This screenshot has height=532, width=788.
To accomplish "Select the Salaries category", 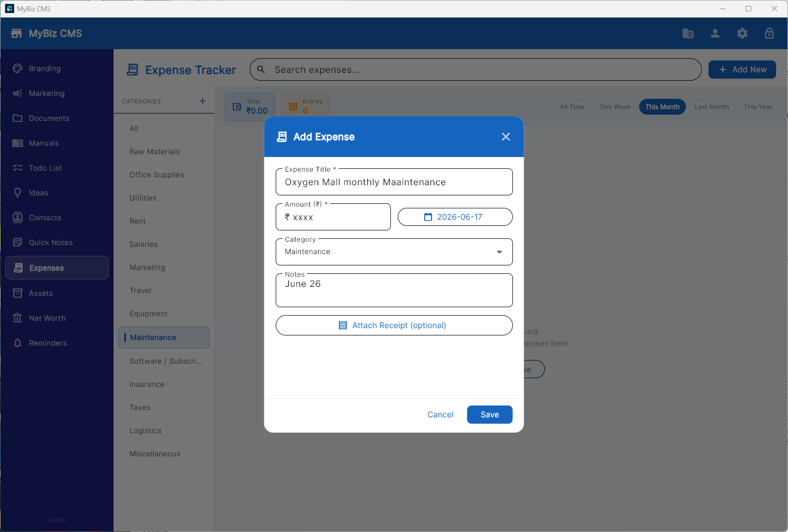I will tap(164, 244).
